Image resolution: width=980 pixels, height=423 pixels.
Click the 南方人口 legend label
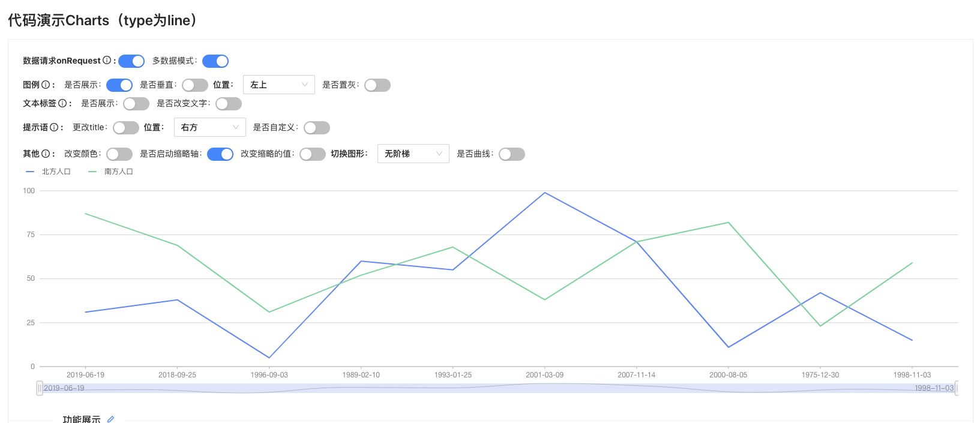coord(119,172)
